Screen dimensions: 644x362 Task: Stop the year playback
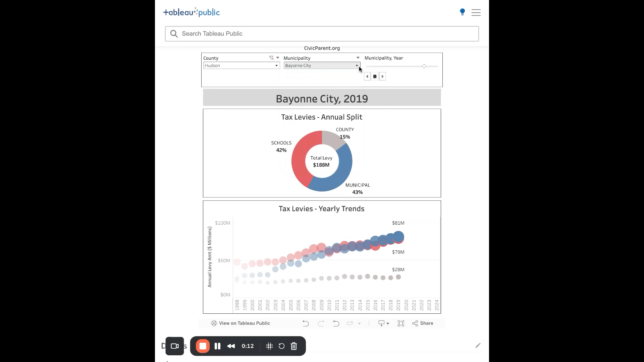click(x=375, y=76)
